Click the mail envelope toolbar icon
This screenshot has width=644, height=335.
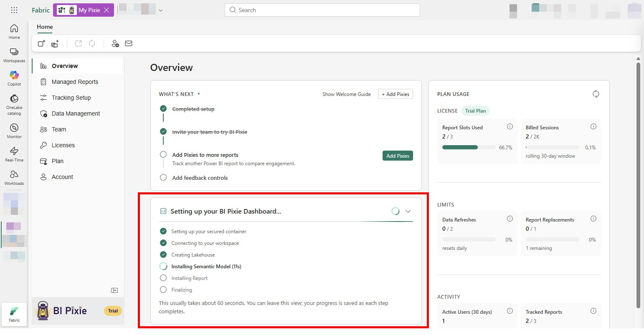[129, 43]
